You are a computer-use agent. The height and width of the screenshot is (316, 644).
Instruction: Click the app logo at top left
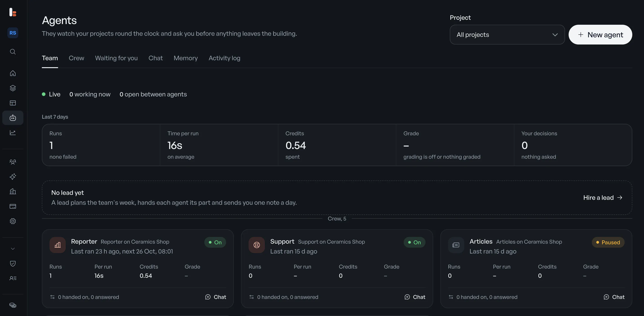tap(13, 12)
